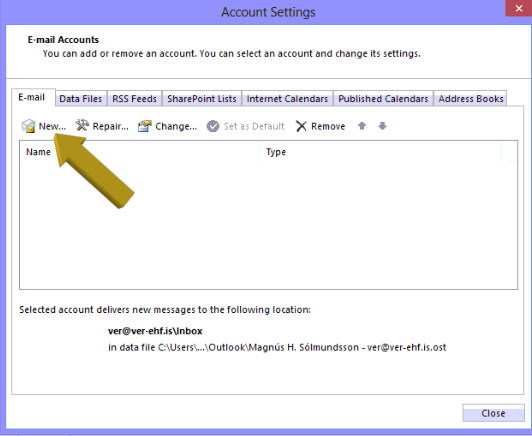Screen dimensions: 532x436
Task: Open the Data Files tab
Action: click(81, 99)
